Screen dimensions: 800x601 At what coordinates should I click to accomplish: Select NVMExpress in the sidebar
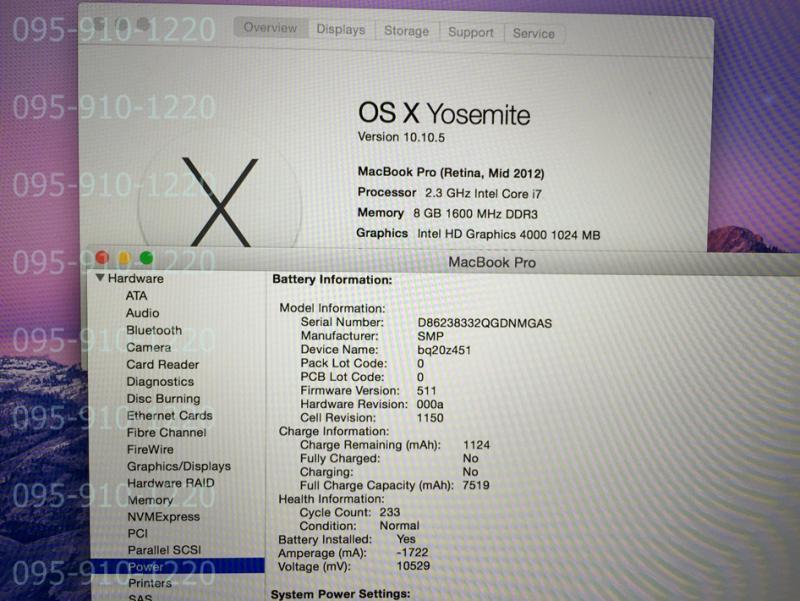pyautogui.click(x=163, y=517)
